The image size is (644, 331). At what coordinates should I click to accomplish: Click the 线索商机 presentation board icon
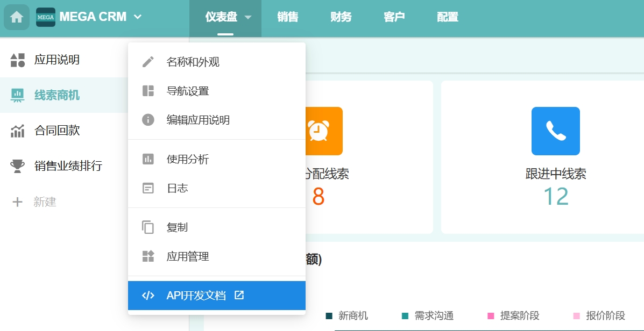(x=18, y=96)
